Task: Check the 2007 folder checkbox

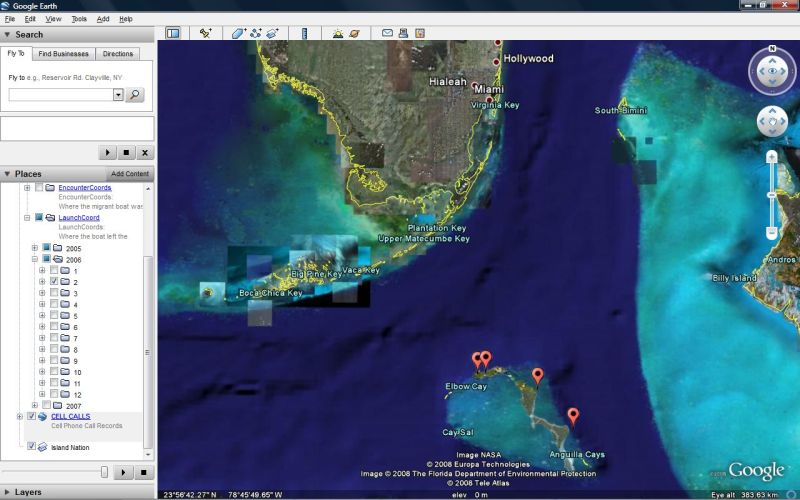Action: (x=46, y=405)
